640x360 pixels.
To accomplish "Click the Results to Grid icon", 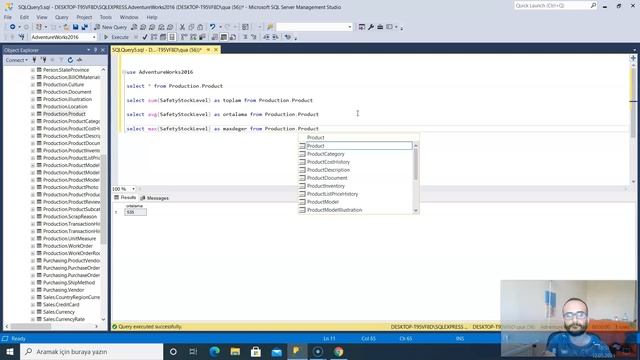I will coord(224,37).
